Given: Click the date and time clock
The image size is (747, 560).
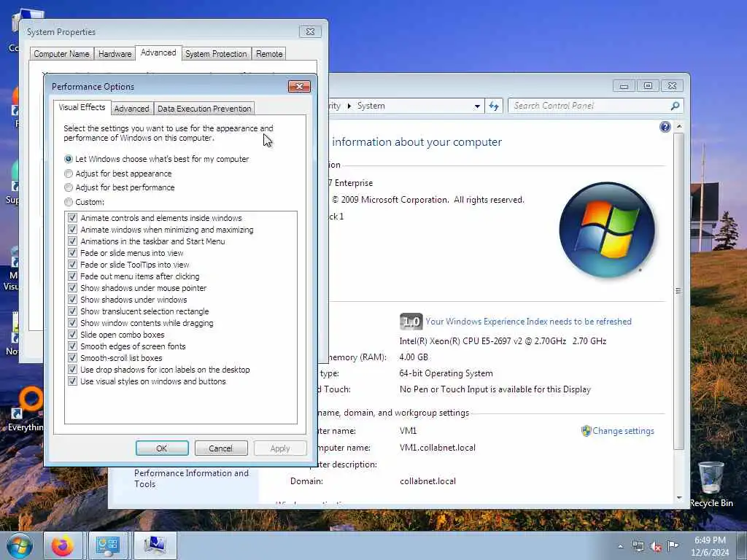Looking at the screenshot, I should pos(710,546).
